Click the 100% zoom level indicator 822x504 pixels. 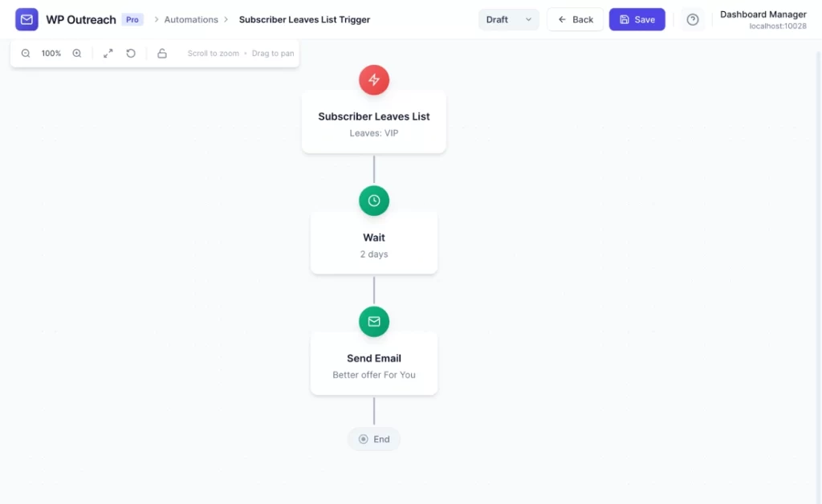pyautogui.click(x=51, y=54)
